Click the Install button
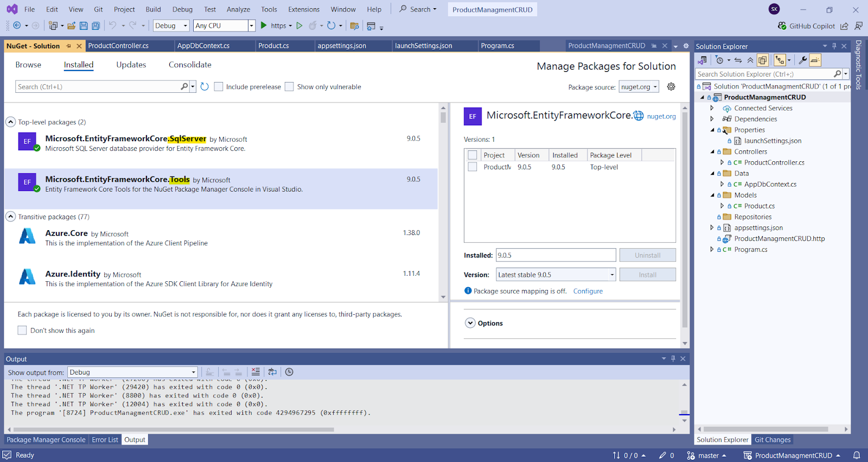868x462 pixels. 648,275
